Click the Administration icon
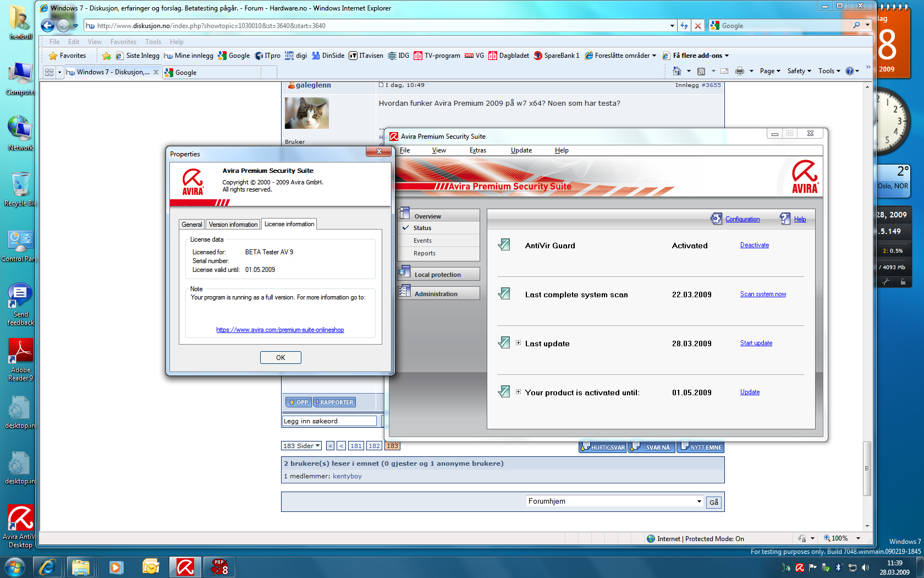Viewport: 924px width, 578px height. 405,291
